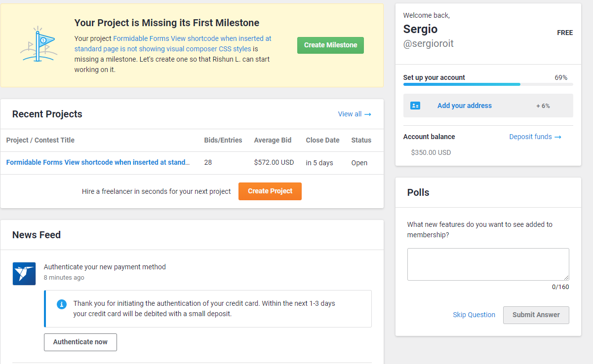Click the arrow next to View all

(368, 114)
